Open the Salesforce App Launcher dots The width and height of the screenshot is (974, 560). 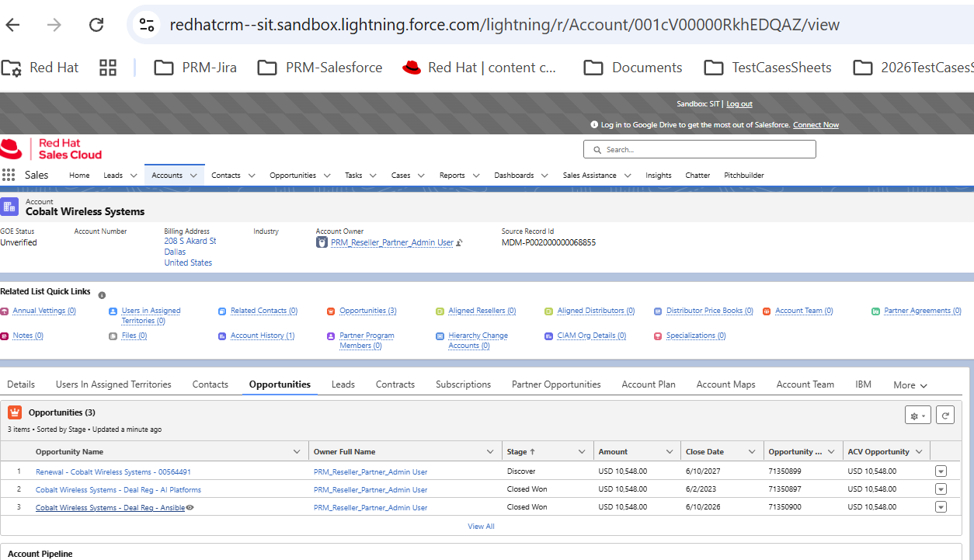(x=9, y=175)
